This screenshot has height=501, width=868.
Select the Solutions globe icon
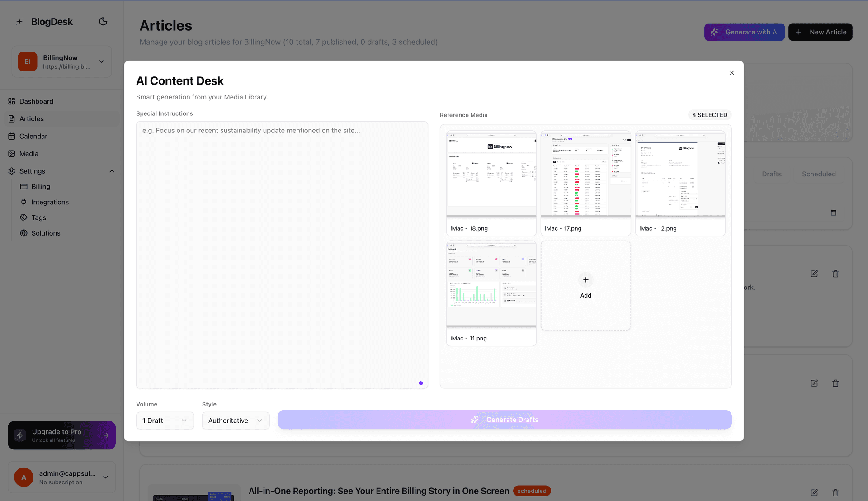pyautogui.click(x=24, y=233)
